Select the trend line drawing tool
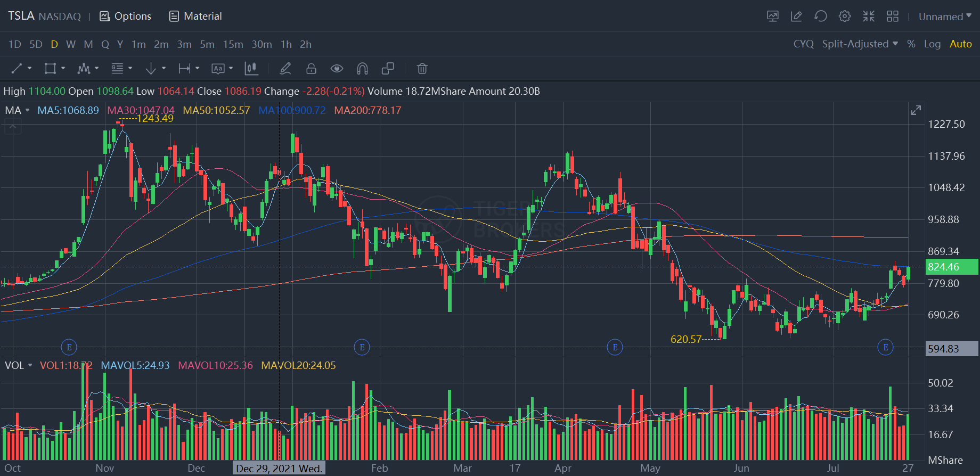This screenshot has width=980, height=476. pyautogui.click(x=17, y=69)
